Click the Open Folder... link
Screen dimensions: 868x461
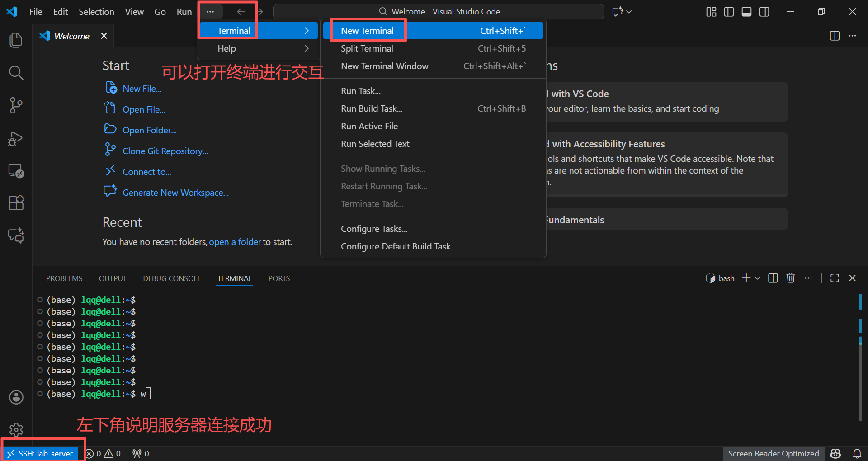(x=150, y=130)
